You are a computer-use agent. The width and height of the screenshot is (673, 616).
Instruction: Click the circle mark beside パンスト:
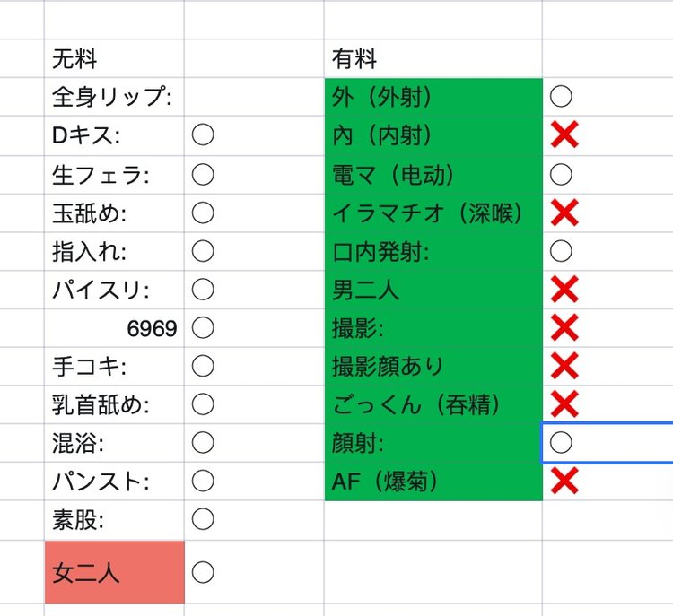tap(203, 481)
